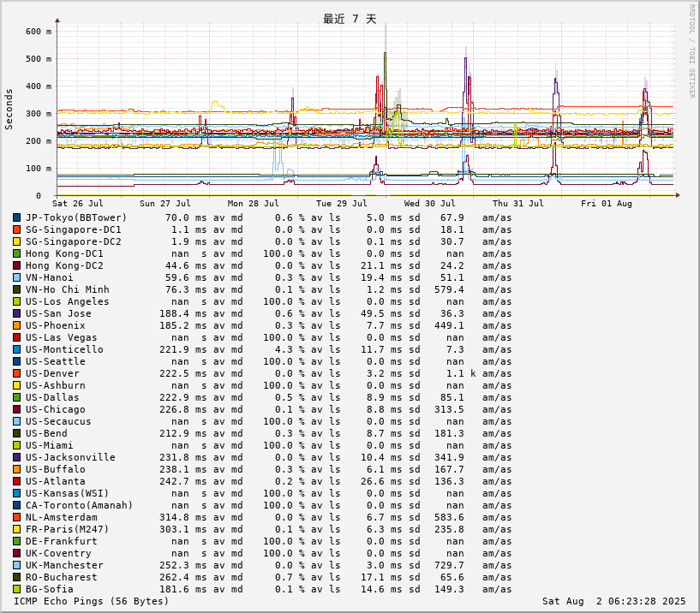Click the 4.3 % US-Monticello loss value
The height and width of the screenshot is (613, 700).
[x=290, y=350]
